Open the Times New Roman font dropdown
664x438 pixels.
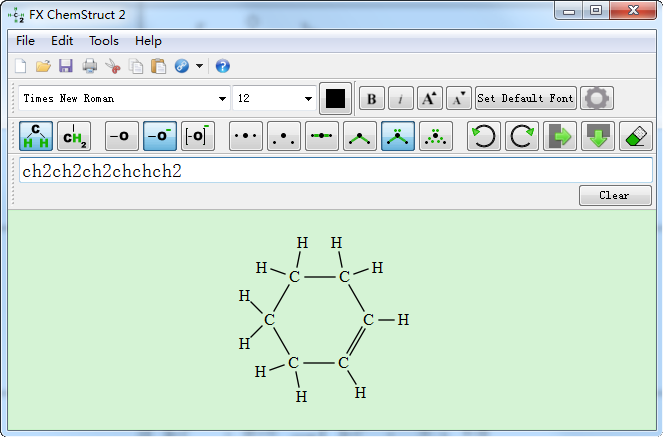pyautogui.click(x=124, y=98)
